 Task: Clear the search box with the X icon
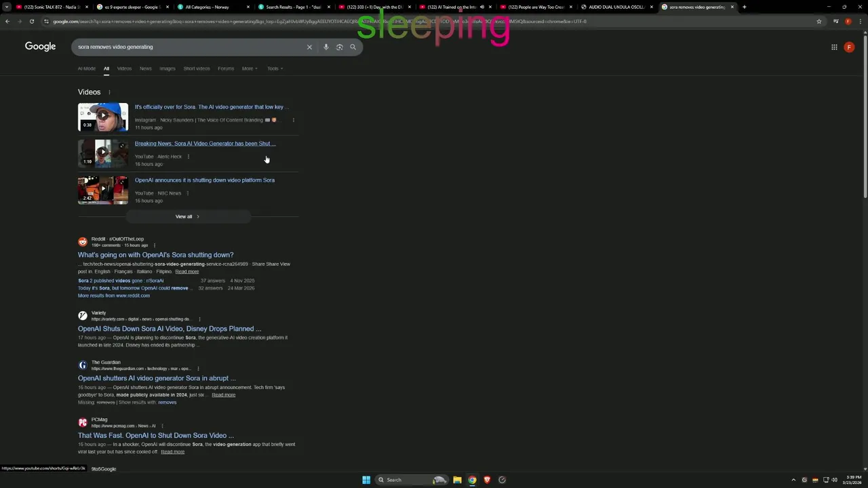pyautogui.click(x=309, y=47)
